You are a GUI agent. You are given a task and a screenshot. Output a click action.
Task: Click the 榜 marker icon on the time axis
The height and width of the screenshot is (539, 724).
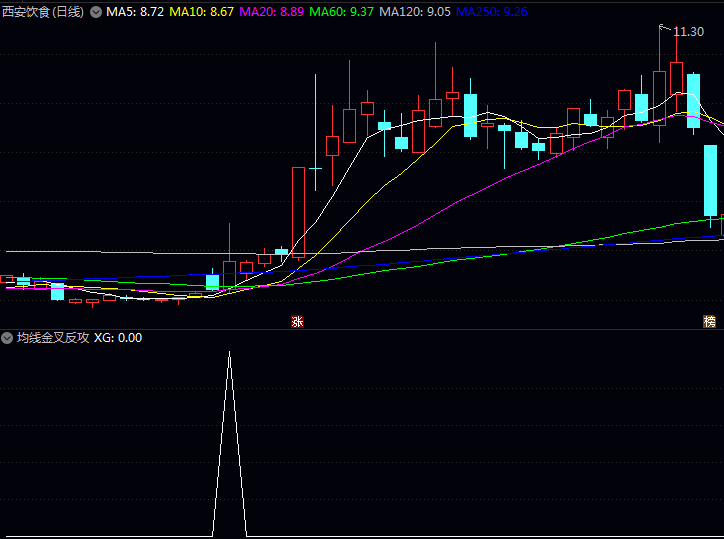[710, 321]
